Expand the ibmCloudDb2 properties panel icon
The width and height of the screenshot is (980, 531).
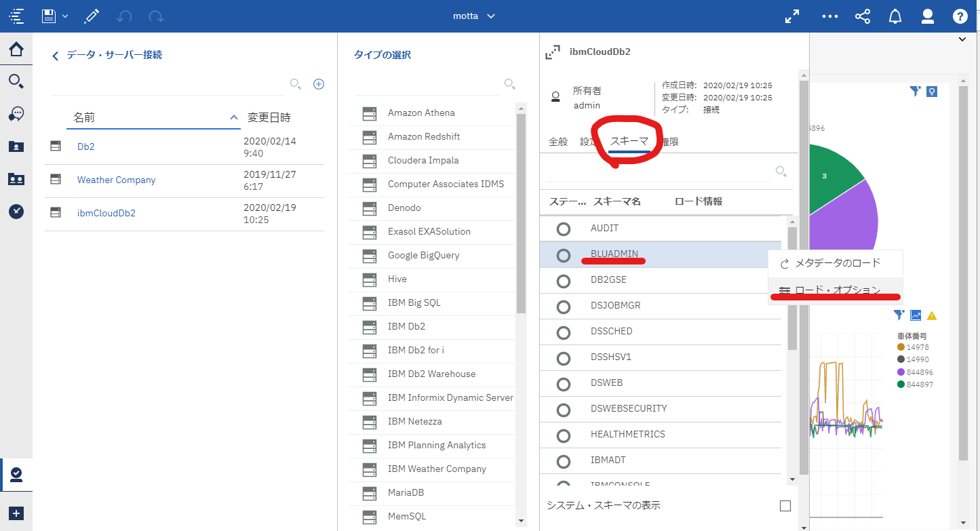pyautogui.click(x=553, y=52)
